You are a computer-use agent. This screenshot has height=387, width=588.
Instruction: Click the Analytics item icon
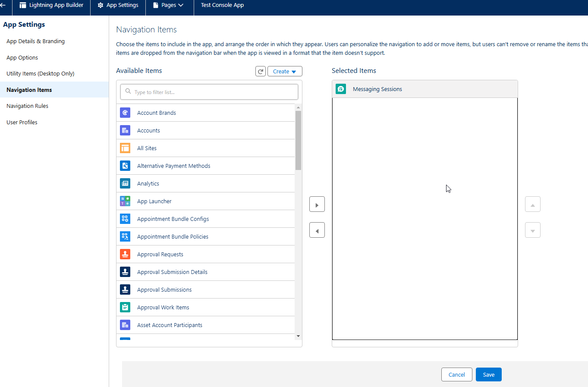pos(125,183)
